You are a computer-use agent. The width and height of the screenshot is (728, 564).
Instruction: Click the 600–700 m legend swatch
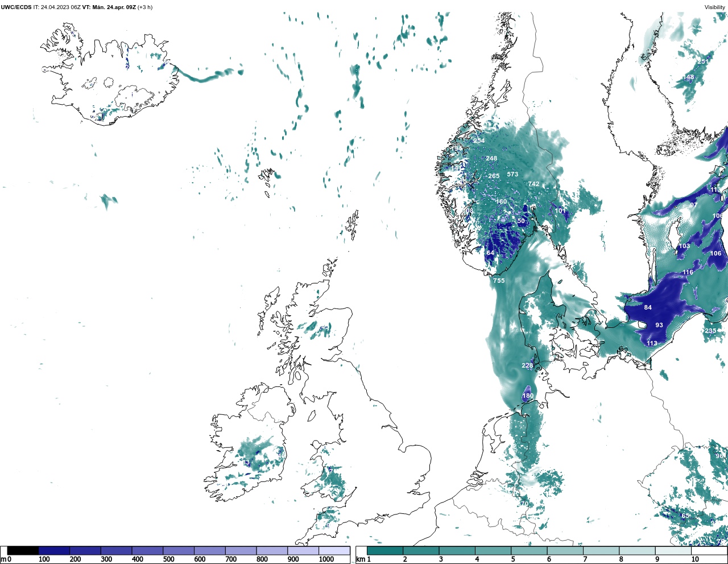209,551
